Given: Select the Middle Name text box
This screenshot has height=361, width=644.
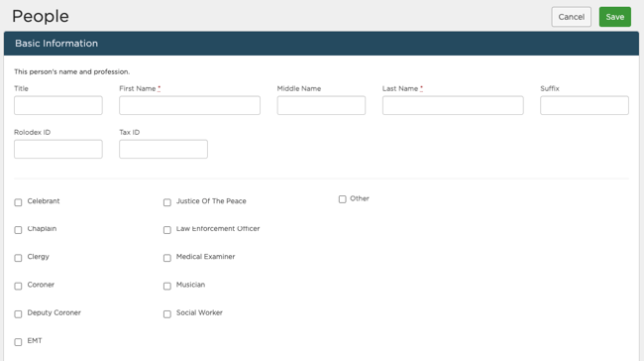Looking at the screenshot, I should 321,105.
